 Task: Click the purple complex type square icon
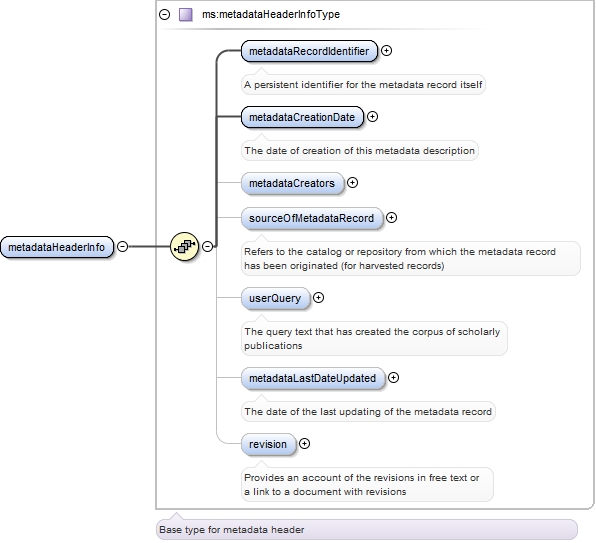click(186, 14)
